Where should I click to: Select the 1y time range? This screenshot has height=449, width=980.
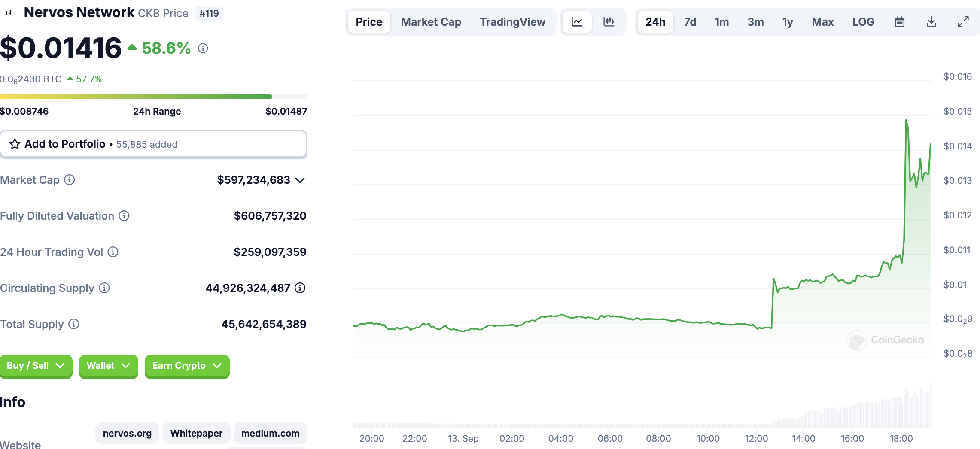point(787,22)
